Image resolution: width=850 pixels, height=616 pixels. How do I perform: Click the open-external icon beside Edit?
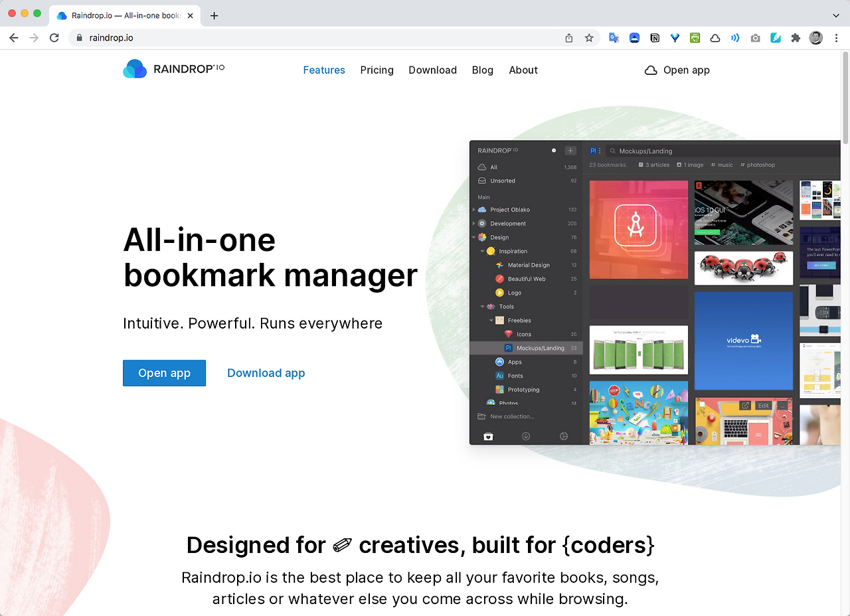745,406
